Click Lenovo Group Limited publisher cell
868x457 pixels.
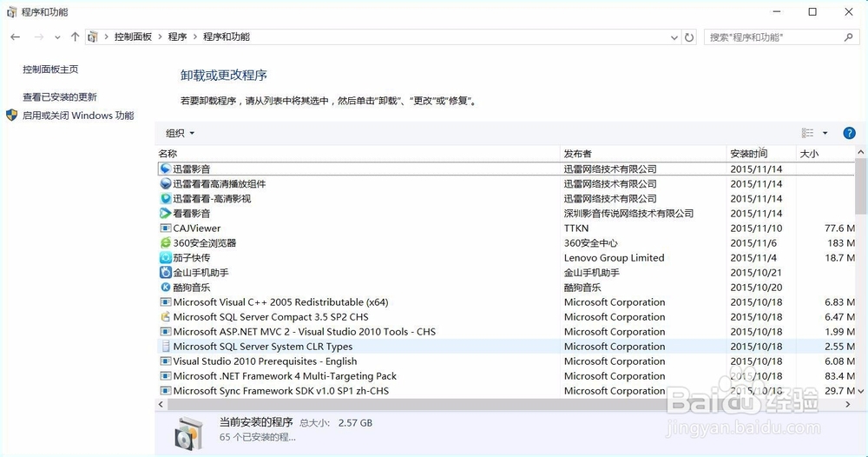[x=614, y=257]
